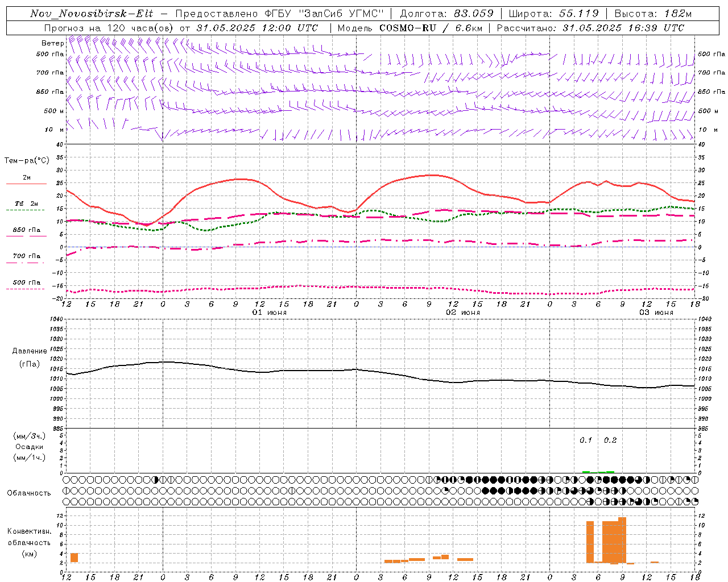Image resolution: width=728 pixels, height=582 pixels.
Task: Click 'Прогноз на 120 часа(ов)' forecast text
Action: pos(109,28)
